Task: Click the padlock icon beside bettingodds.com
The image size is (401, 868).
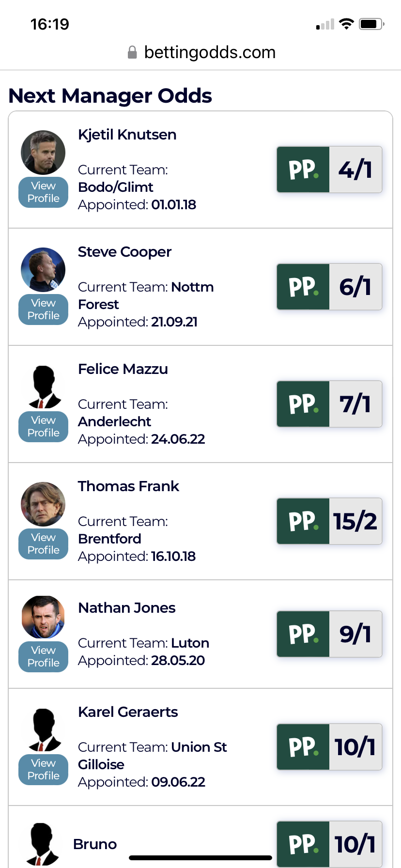Action: point(132,52)
